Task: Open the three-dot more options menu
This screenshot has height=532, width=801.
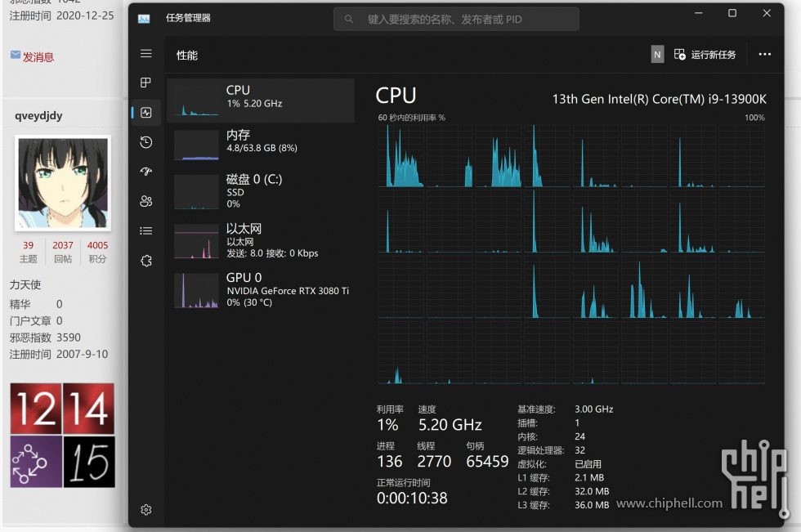Action: (x=765, y=54)
